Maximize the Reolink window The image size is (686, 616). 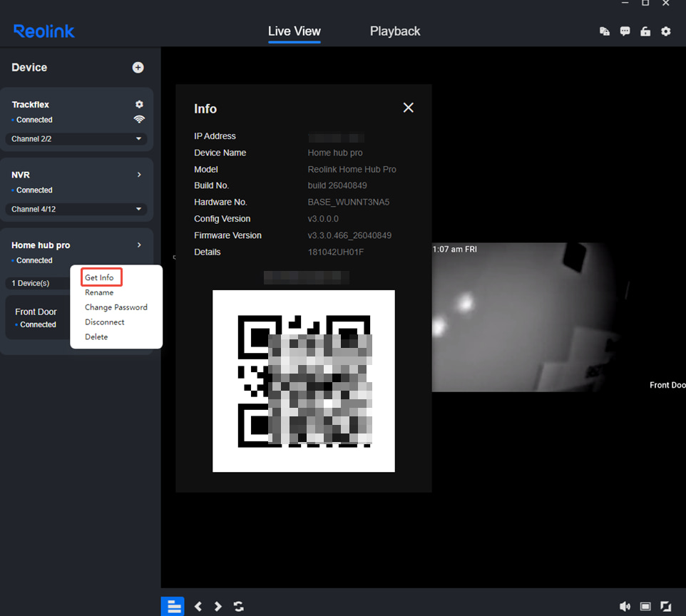(645, 3)
